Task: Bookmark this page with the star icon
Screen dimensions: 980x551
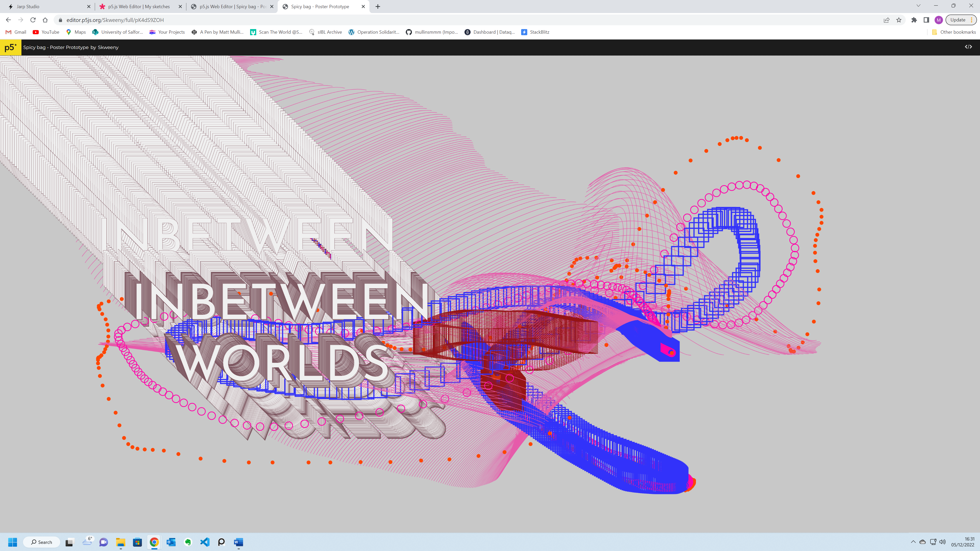Action: pyautogui.click(x=899, y=20)
